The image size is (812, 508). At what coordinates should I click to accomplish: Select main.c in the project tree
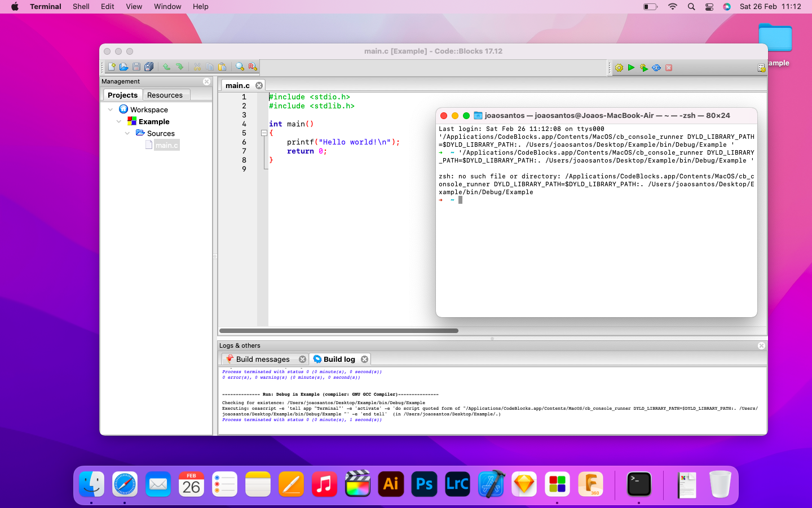[x=166, y=146]
